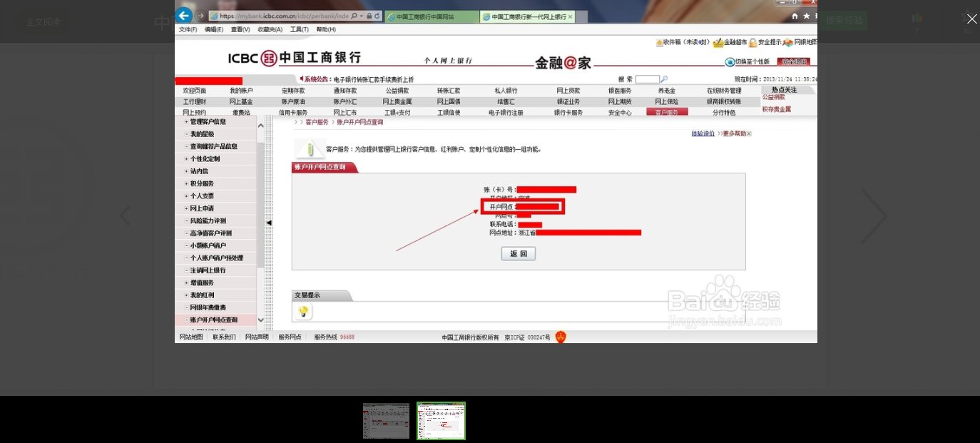Open the 网站地图 footer link

tap(191, 337)
